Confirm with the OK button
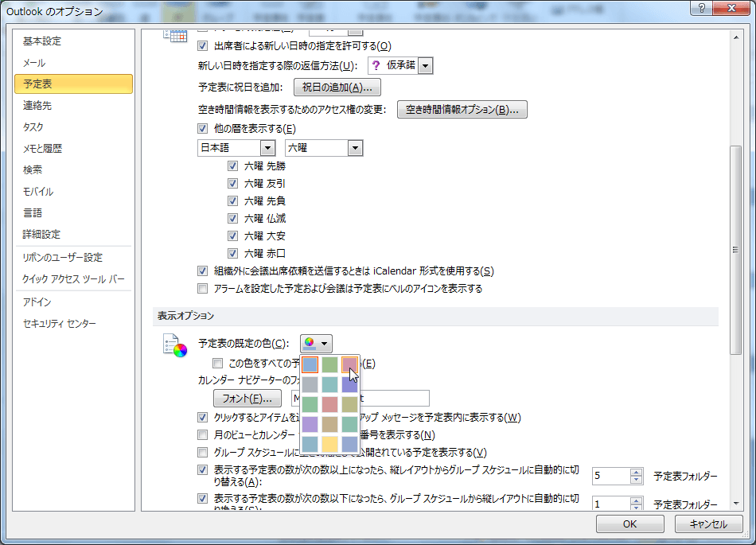756x545 pixels. [629, 524]
